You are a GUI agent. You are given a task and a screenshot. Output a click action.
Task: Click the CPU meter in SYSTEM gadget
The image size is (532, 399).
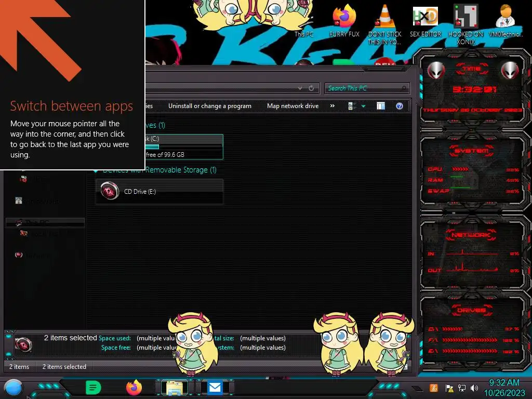coord(473,169)
